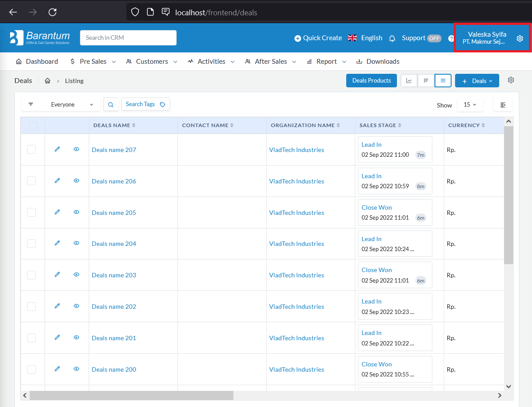Expand the Show 15 rows dropdown
532x407 pixels.
pyautogui.click(x=470, y=105)
